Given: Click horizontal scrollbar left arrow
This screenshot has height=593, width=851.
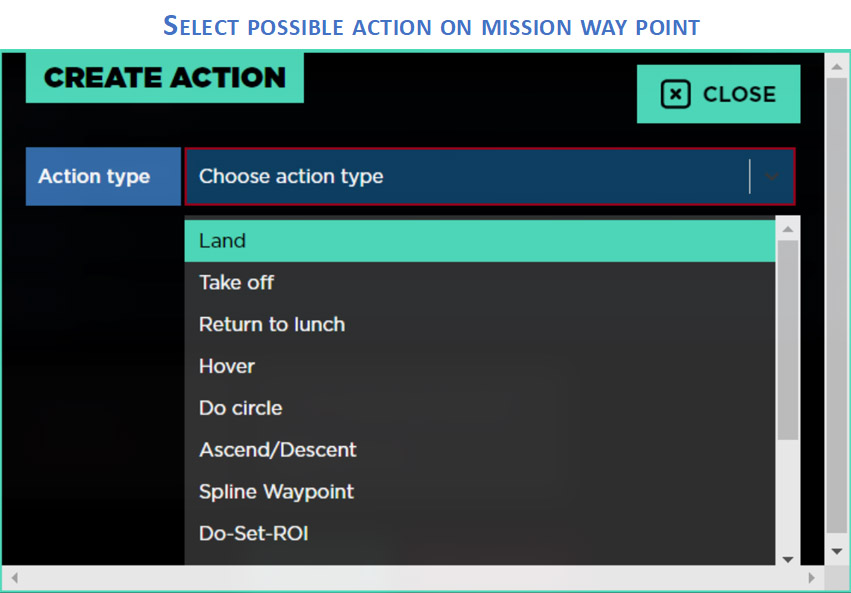Looking at the screenshot, I should pyautogui.click(x=14, y=578).
